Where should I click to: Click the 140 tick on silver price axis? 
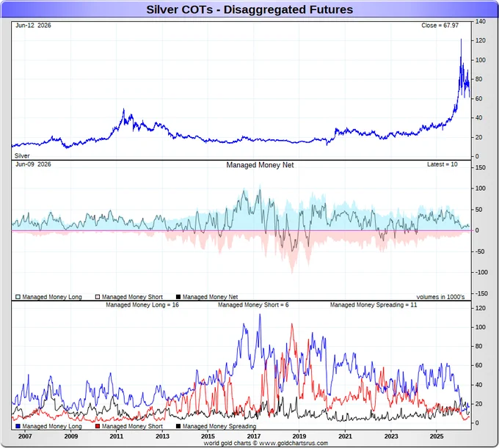click(x=481, y=21)
